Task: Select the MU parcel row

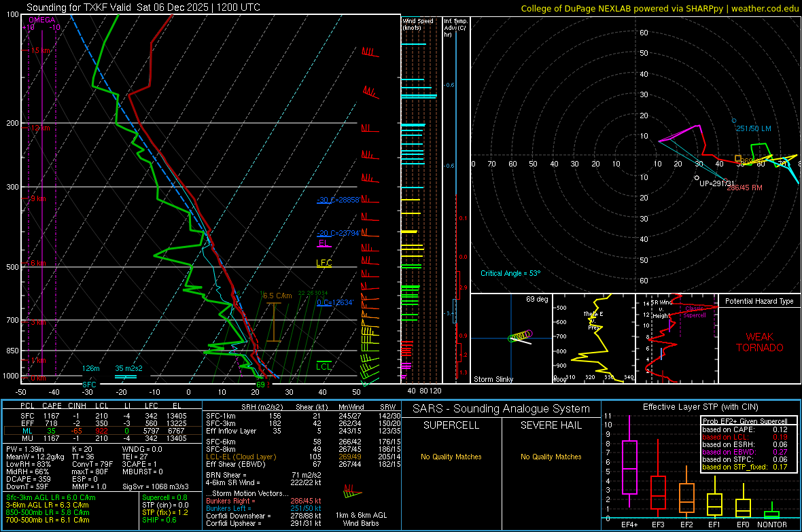Action: 103,438
